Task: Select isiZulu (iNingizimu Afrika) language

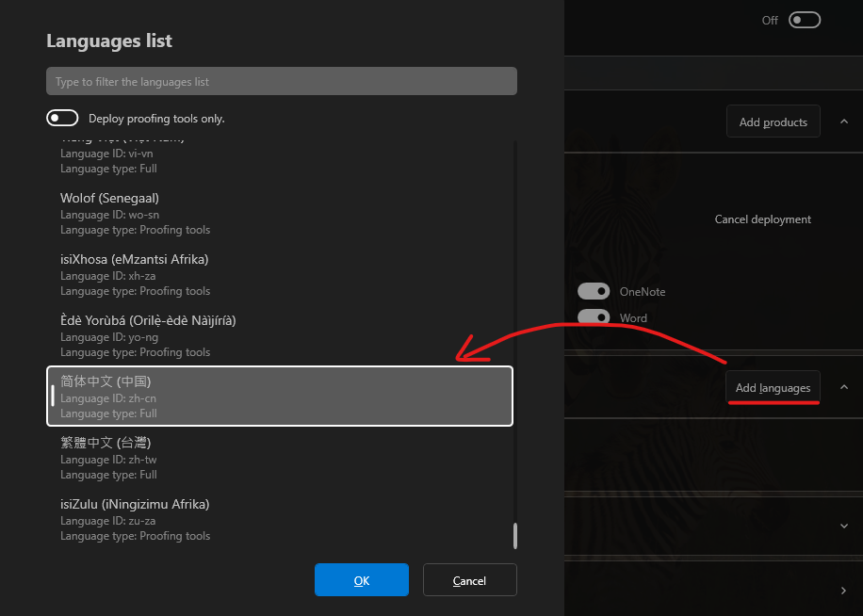Action: 280,519
